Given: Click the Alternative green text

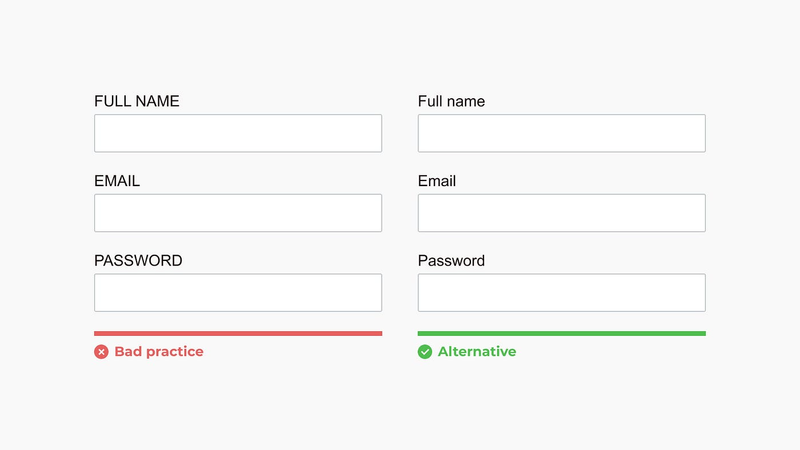Looking at the screenshot, I should coord(477,352).
